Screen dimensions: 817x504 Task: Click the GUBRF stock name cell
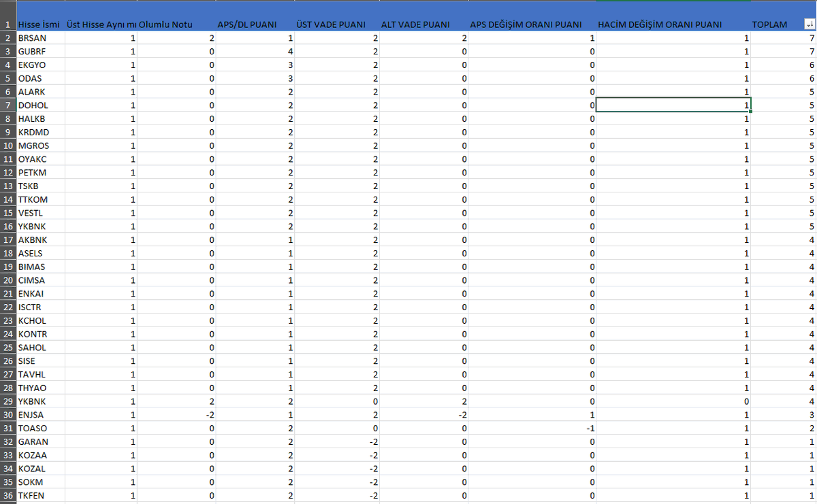39,51
